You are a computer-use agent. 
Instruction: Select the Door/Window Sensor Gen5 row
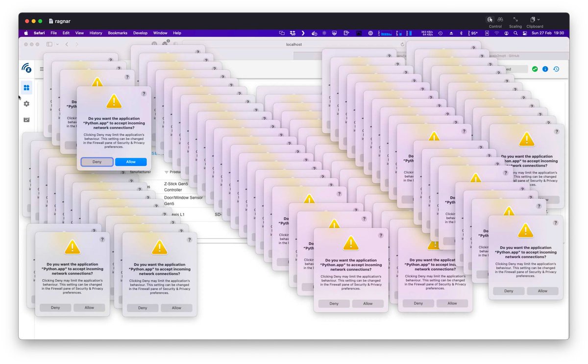tap(183, 200)
